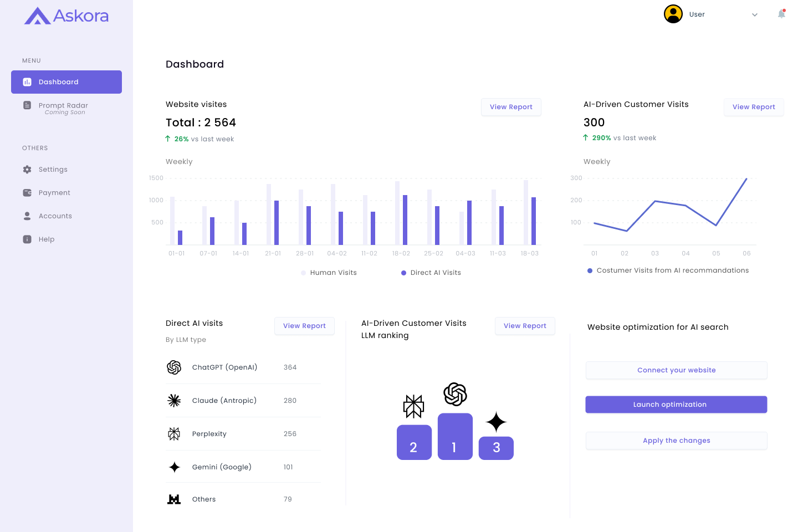
Task: Click the first place podium block
Action: (x=455, y=437)
